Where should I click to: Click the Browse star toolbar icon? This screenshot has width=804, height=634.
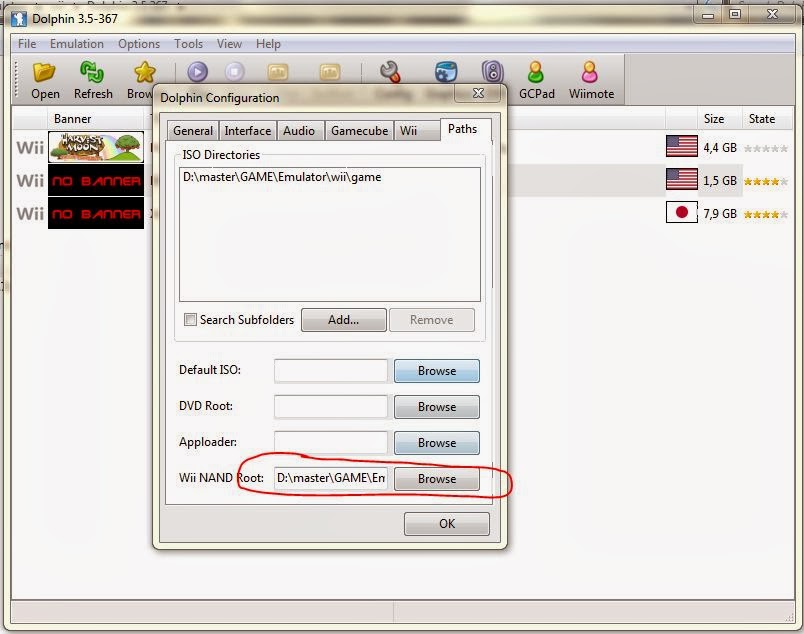145,72
